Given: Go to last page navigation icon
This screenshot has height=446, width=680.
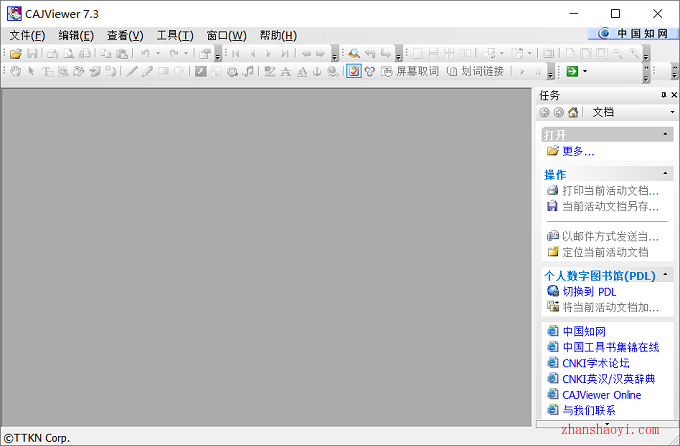Looking at the screenshot, I should [284, 53].
